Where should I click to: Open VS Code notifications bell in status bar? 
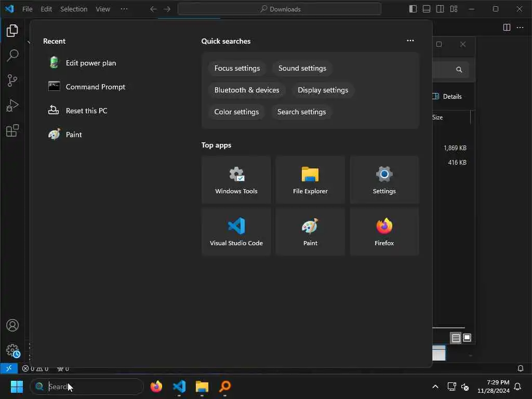click(x=520, y=368)
